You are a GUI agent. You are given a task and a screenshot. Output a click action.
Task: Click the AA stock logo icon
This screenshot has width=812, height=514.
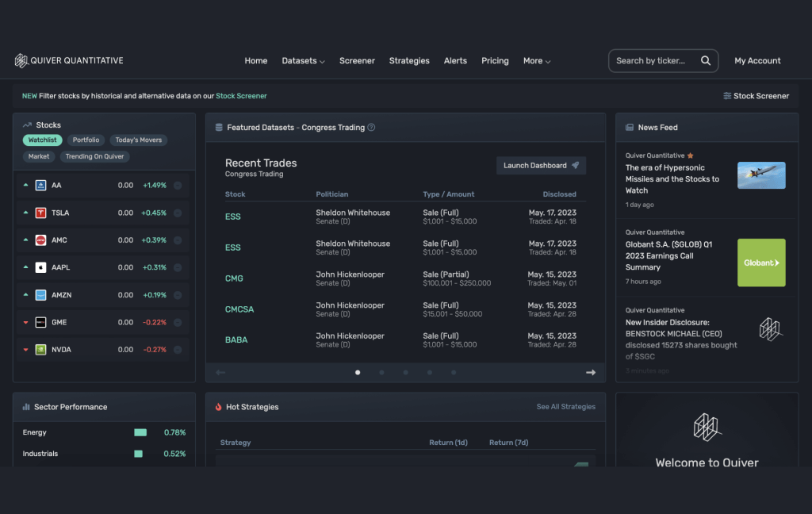40,186
